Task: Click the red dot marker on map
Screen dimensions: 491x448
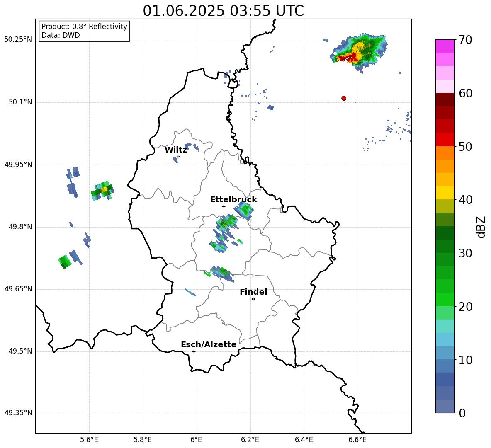Action: [343, 98]
